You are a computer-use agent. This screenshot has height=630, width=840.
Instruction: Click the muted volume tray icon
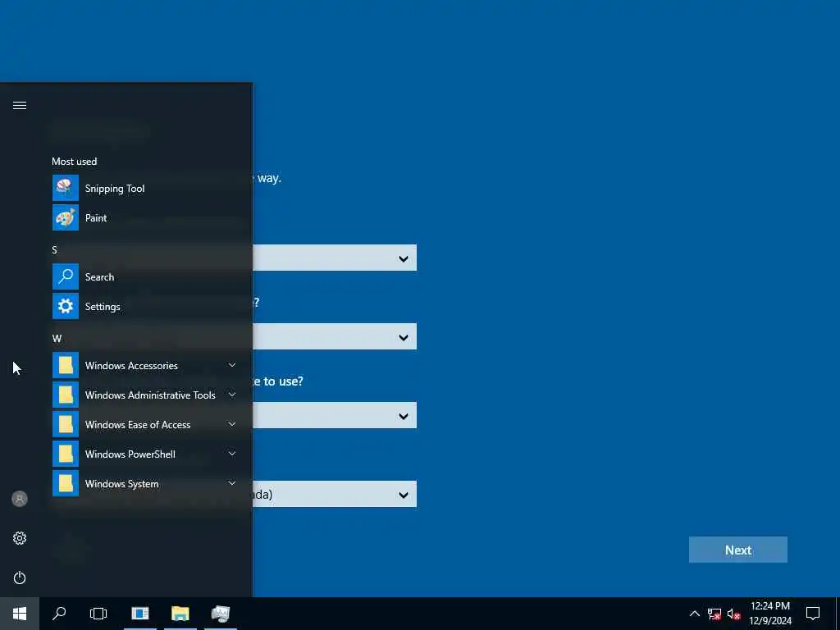tap(734, 614)
